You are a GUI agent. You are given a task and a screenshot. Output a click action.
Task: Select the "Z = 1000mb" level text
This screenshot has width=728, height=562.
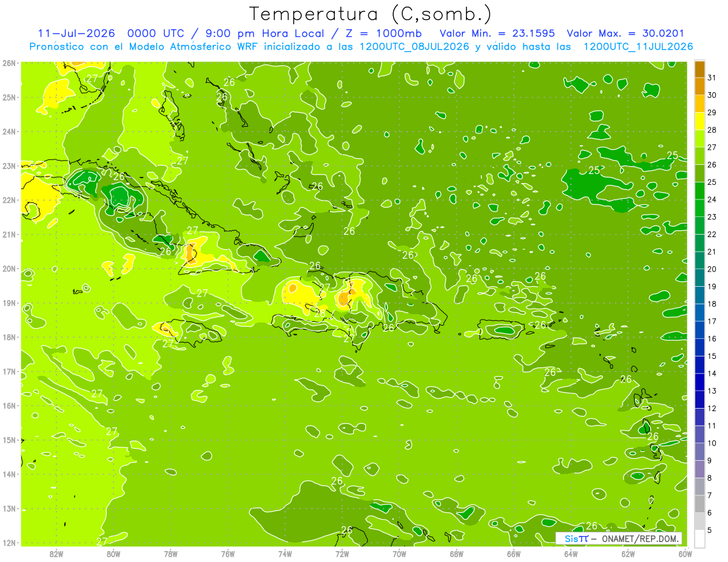pyautogui.click(x=383, y=33)
